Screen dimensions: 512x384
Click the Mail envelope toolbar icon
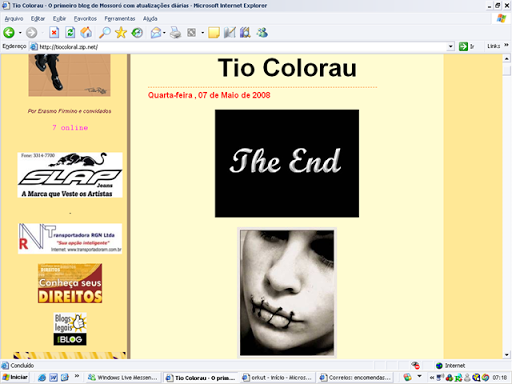(x=156, y=33)
